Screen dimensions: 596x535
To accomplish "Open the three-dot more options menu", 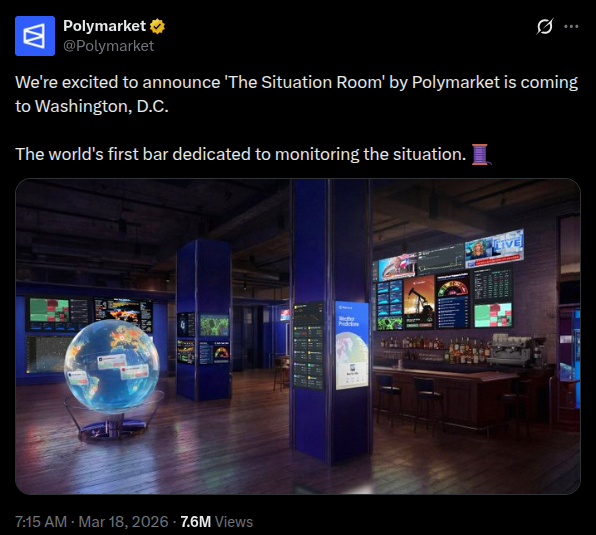I will pos(571,27).
